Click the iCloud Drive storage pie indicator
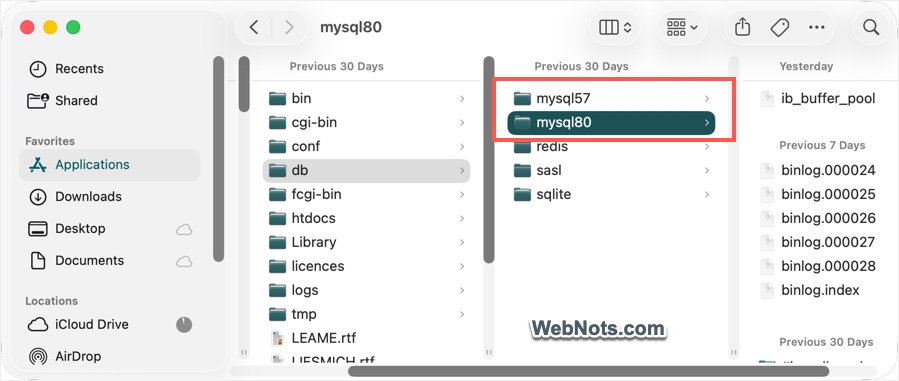This screenshot has width=899, height=381. pyautogui.click(x=184, y=325)
